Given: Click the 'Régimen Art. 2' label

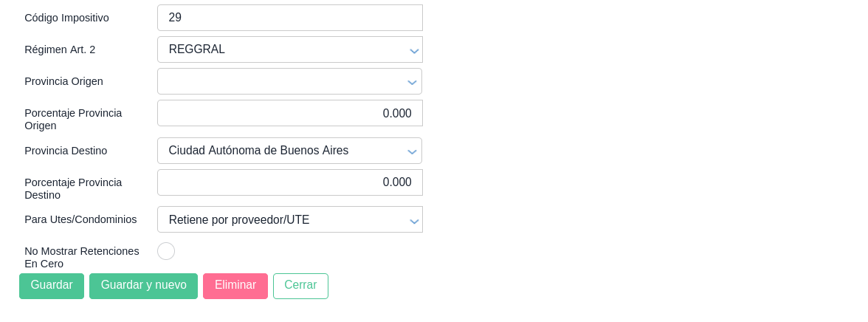Looking at the screenshot, I should pos(60,49).
